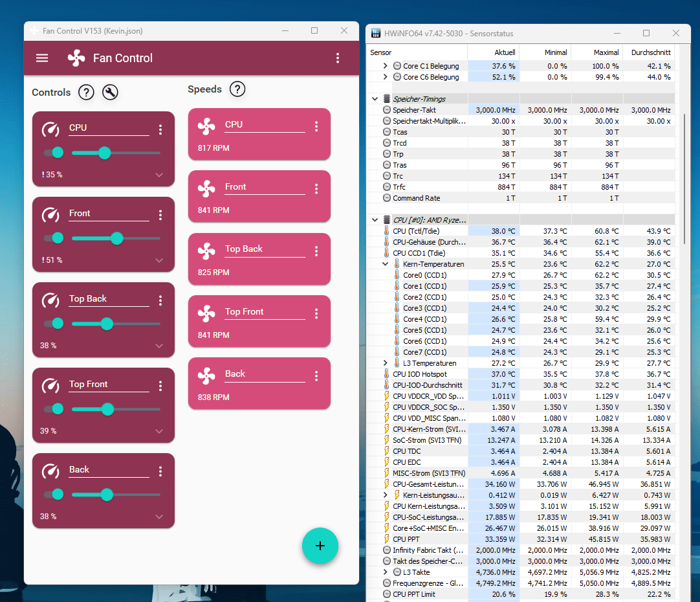Click the fan icon on Back speed card
The width and height of the screenshot is (700, 602).
pyautogui.click(x=206, y=375)
